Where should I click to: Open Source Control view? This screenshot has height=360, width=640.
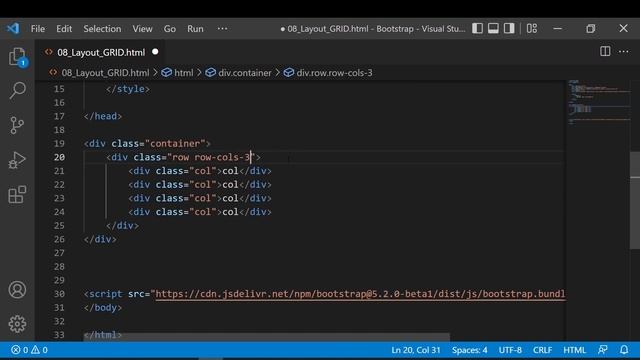coord(17,125)
